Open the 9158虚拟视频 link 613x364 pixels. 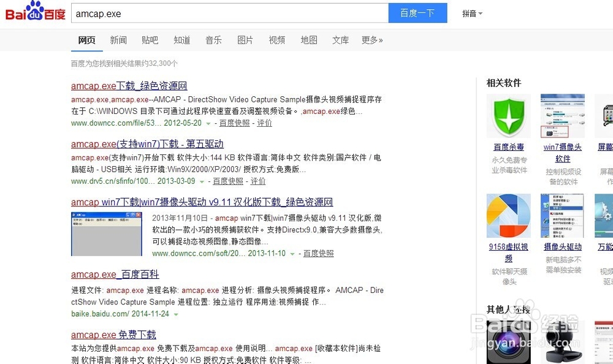[509, 252]
